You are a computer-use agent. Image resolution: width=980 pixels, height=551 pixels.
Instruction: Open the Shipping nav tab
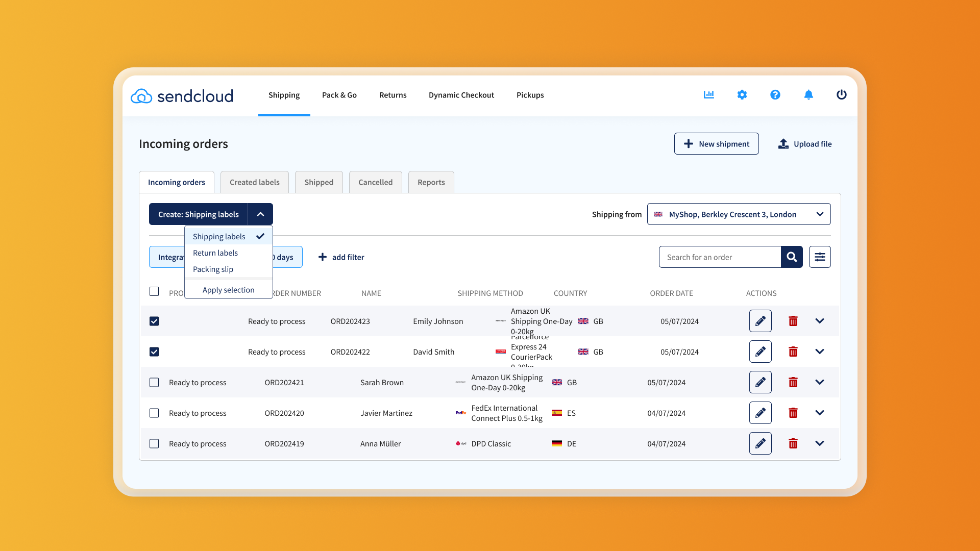point(284,95)
